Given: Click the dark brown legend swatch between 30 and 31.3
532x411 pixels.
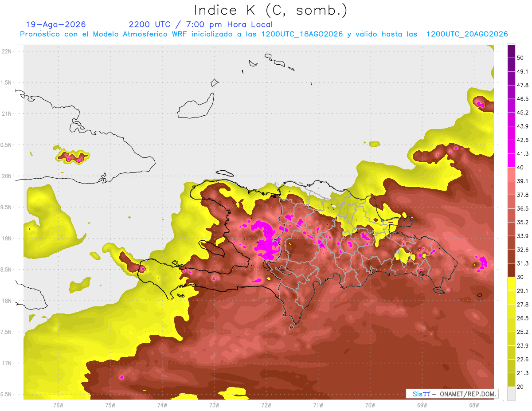Looking at the screenshot, I should point(511,270).
